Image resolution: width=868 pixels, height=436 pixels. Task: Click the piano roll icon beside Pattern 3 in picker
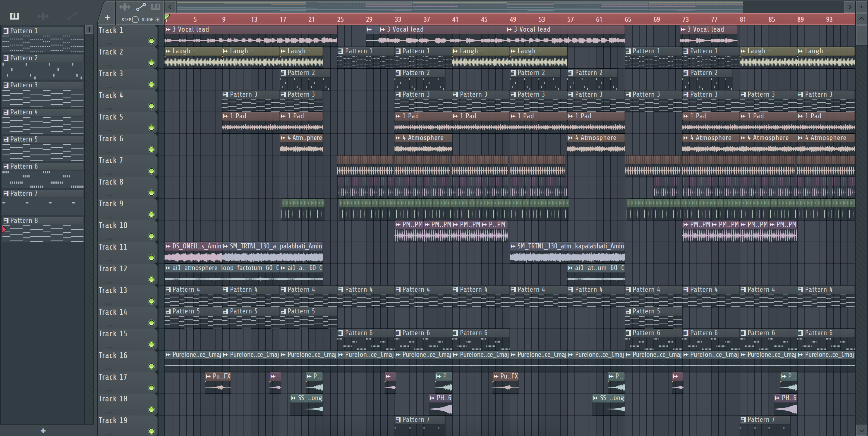coord(6,85)
